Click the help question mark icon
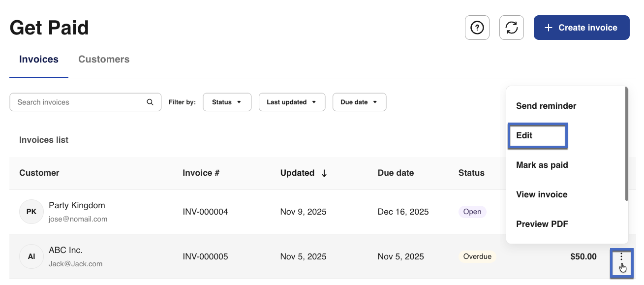Viewport: 644px width, 285px height. 477,28
